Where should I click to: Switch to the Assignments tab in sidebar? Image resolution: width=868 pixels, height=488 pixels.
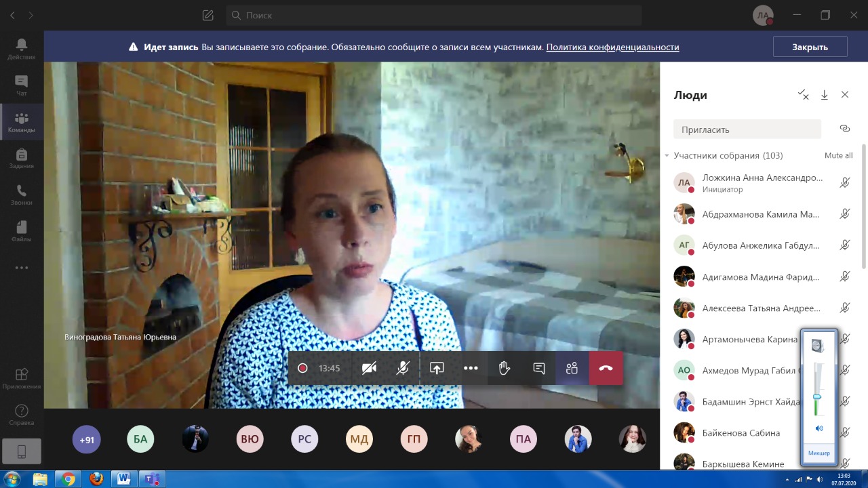[x=22, y=159]
